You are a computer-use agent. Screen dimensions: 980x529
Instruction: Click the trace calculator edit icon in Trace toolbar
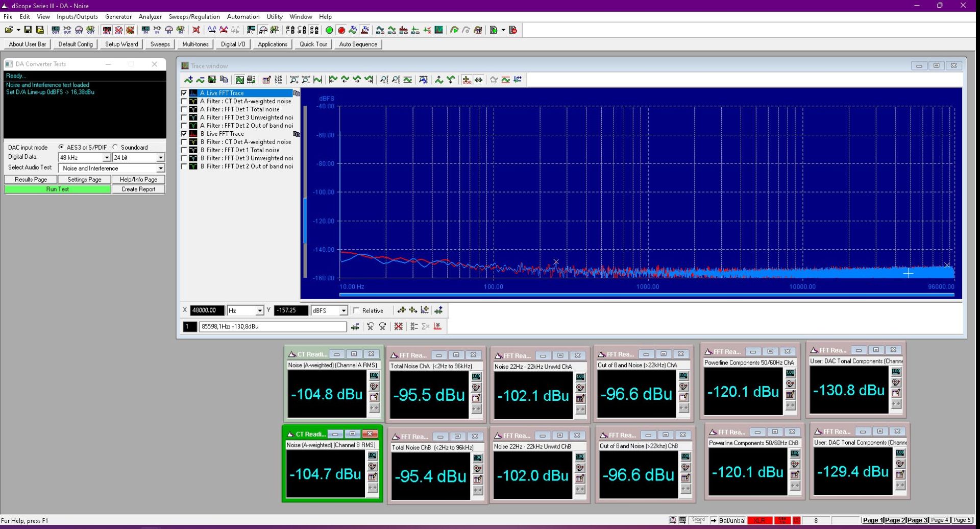pos(266,80)
